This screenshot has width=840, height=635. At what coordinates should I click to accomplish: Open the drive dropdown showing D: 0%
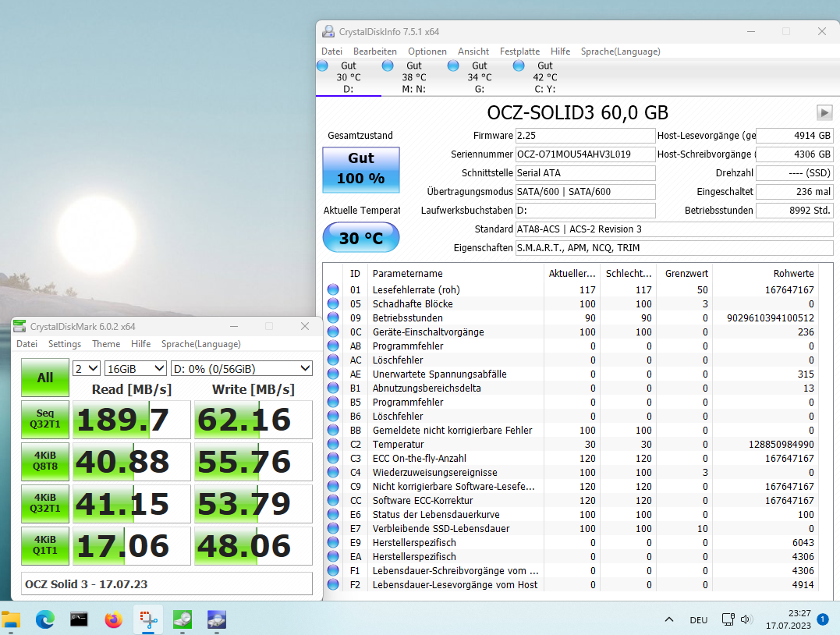[x=242, y=369]
